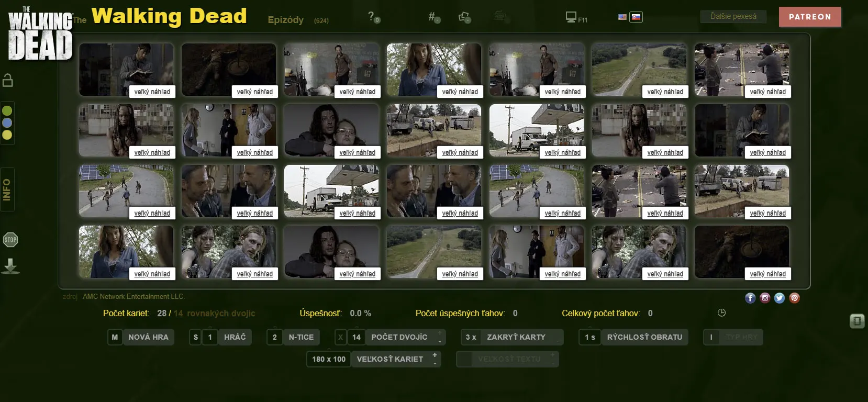The width and height of the screenshot is (868, 402).
Task: Click the download arrow icon
Action: point(10,266)
